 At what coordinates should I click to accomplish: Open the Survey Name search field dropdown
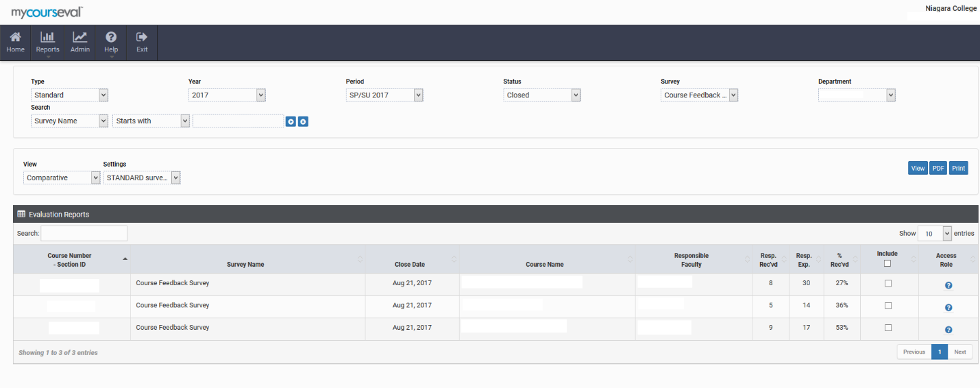point(69,121)
